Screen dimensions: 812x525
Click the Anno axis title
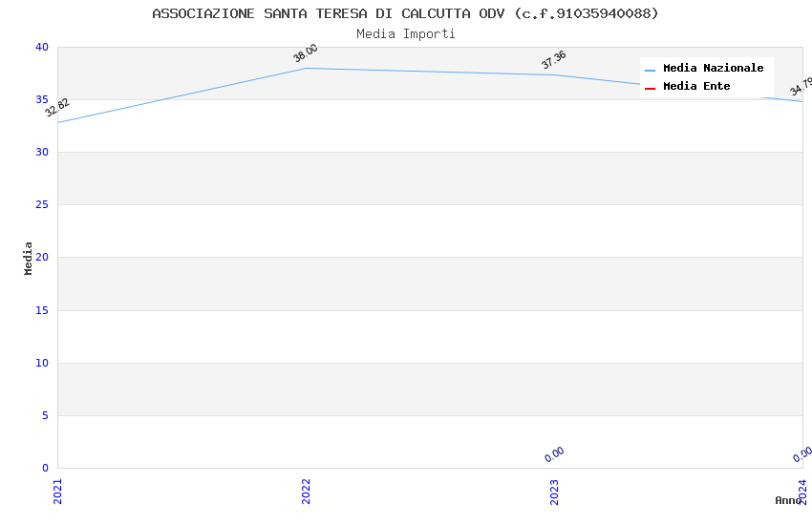point(788,500)
